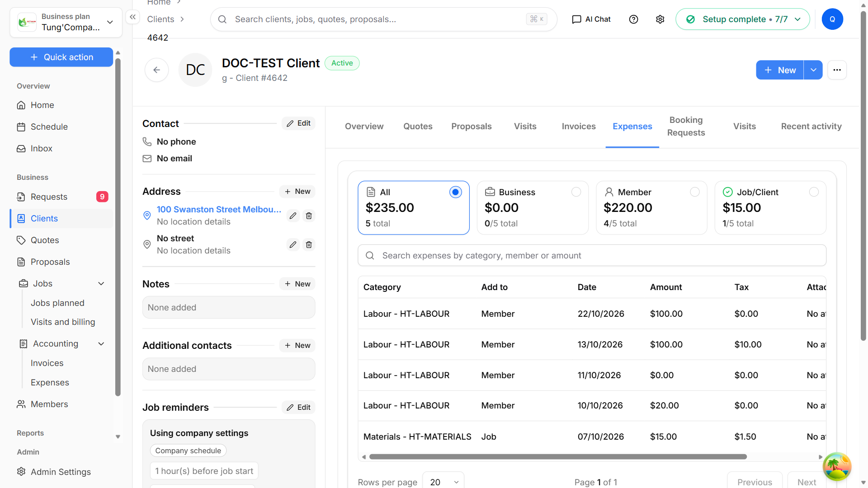Open the 100 Swanston Street Melbourne link
Screen dimensions: 868x488
pyautogui.click(x=219, y=210)
